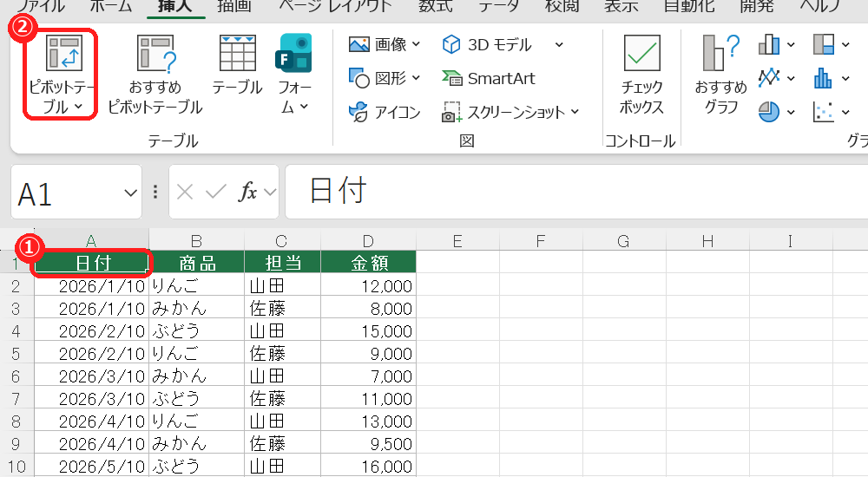
Task: Take a スクリーンショット
Action: click(510, 112)
